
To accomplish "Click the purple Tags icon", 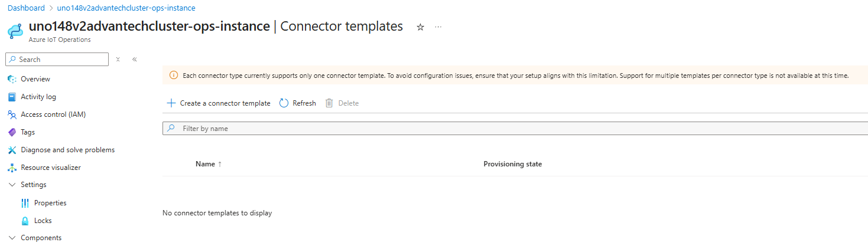I will pos(12,132).
